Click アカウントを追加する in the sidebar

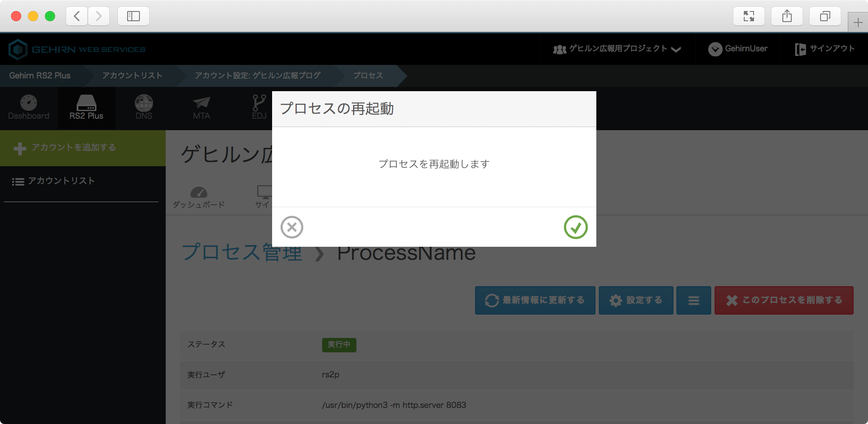click(x=73, y=148)
